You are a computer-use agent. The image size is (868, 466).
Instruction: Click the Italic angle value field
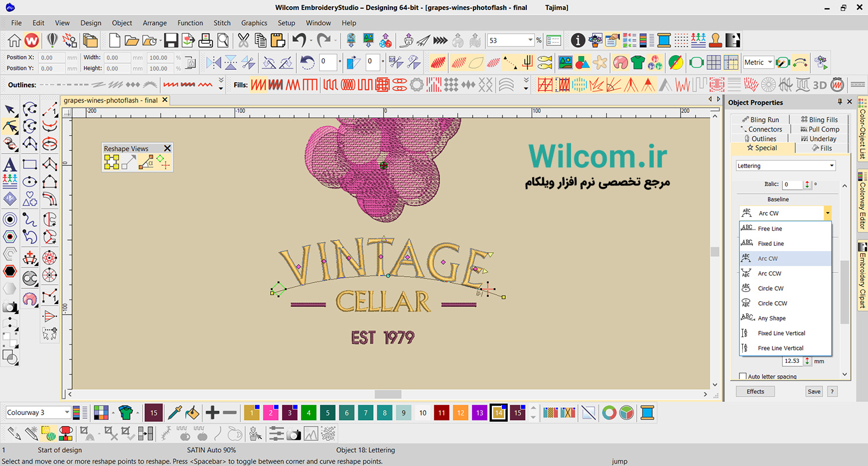click(x=792, y=185)
